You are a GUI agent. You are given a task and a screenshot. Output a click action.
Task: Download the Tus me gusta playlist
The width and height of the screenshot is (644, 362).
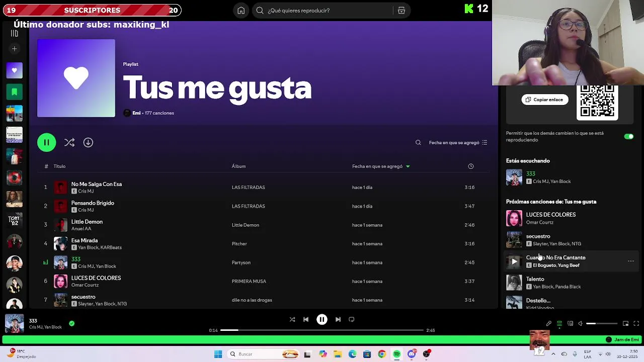[88, 143]
